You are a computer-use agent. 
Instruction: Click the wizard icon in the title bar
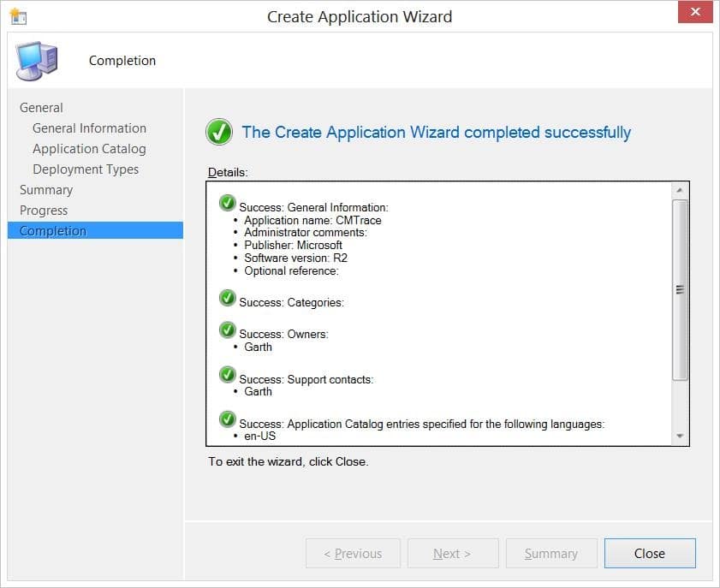click(18, 16)
